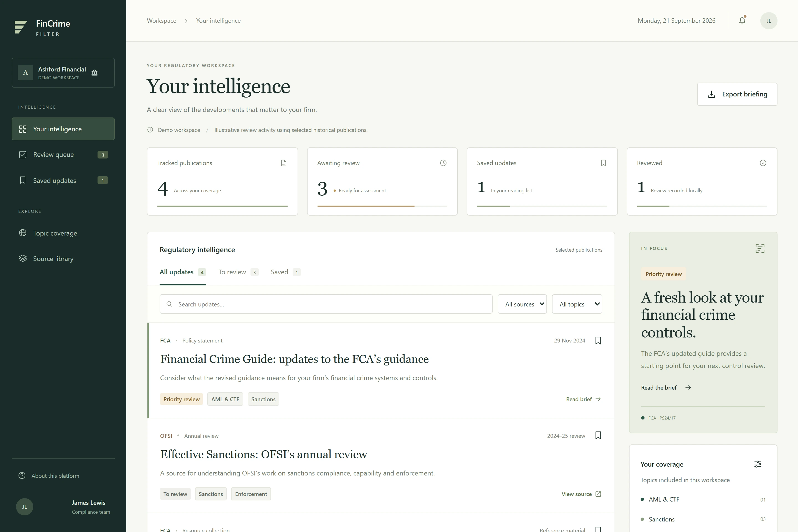Click the layers icon for Source library

tap(23, 258)
